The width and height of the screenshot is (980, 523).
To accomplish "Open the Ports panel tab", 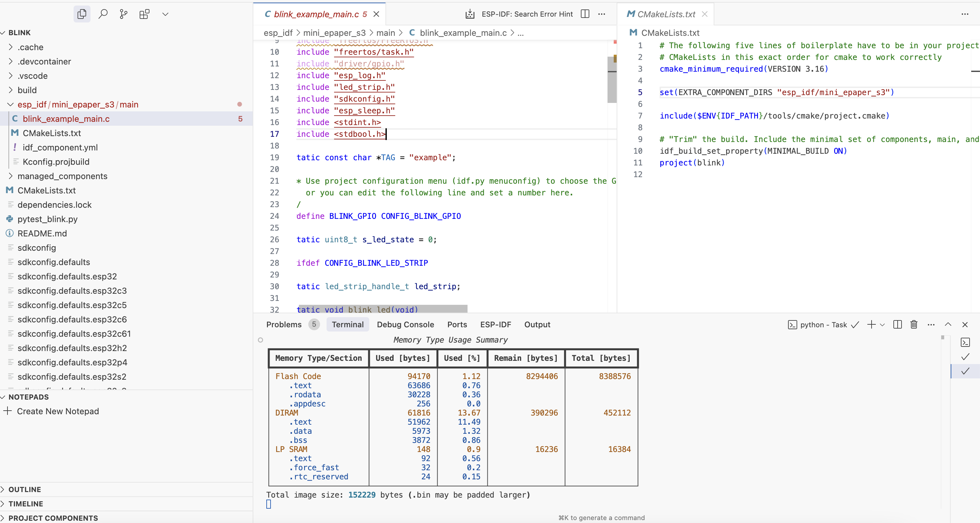I will [457, 324].
